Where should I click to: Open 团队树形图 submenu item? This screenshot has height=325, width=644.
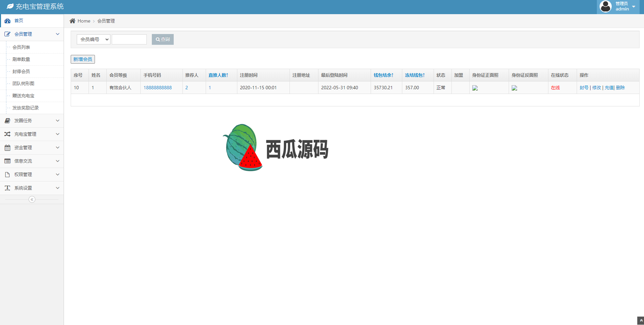tap(23, 84)
